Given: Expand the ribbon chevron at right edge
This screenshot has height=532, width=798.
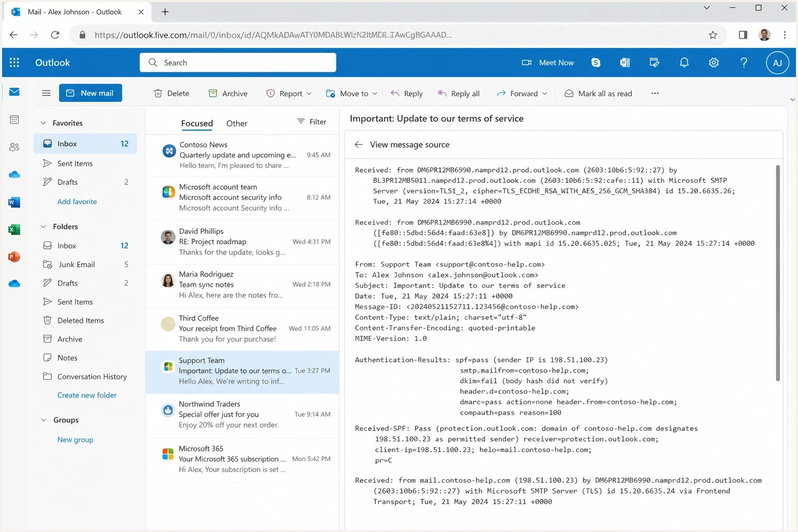Looking at the screenshot, I should coord(792,99).
